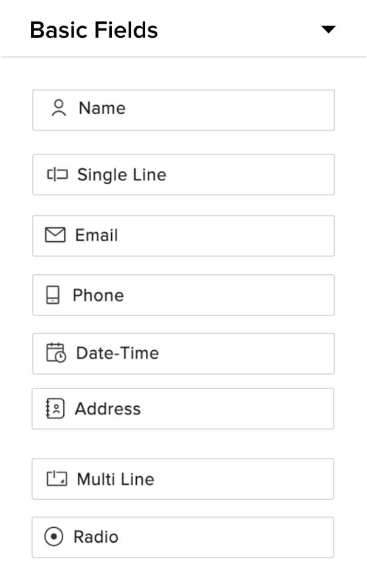Insert the Date-Time field

117,353
